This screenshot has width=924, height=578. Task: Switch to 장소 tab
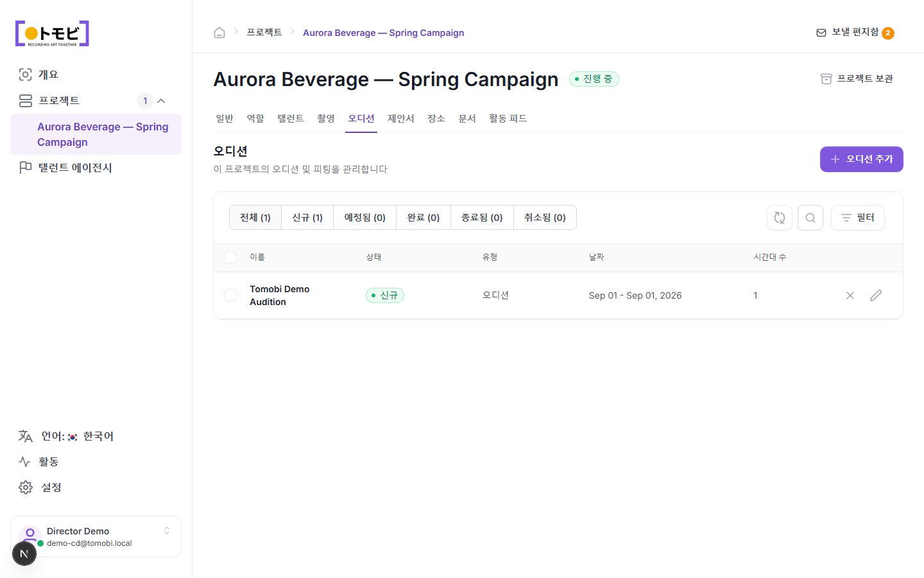point(436,119)
